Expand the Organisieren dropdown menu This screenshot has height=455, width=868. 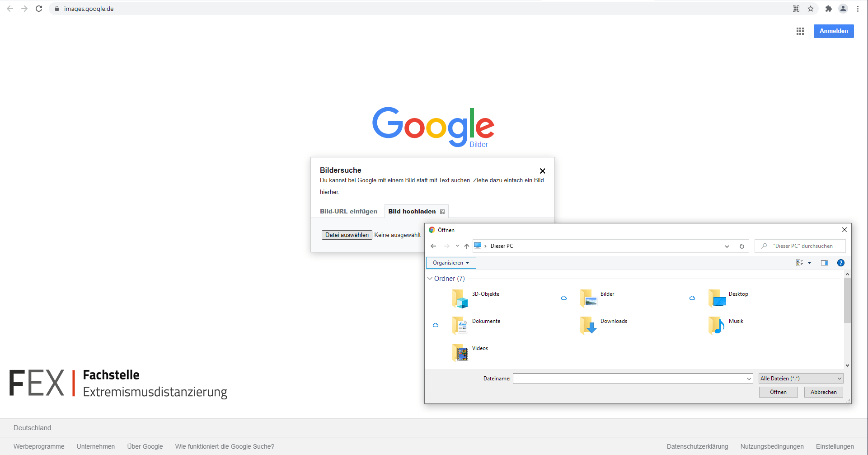pos(450,263)
